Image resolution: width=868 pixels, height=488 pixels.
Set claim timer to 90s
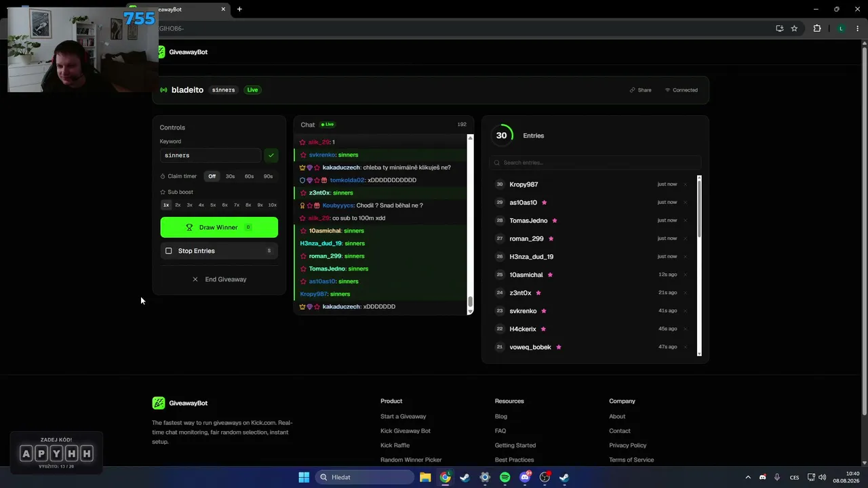pos(269,176)
